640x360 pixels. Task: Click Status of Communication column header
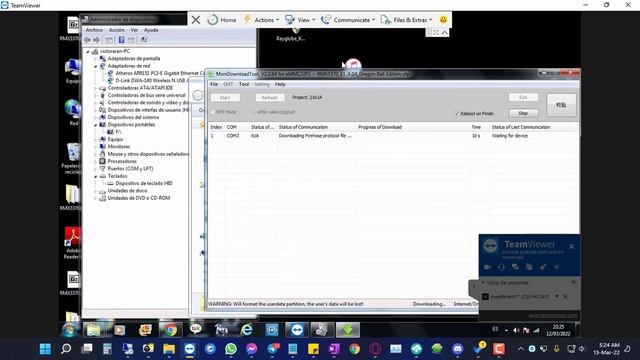[303, 127]
